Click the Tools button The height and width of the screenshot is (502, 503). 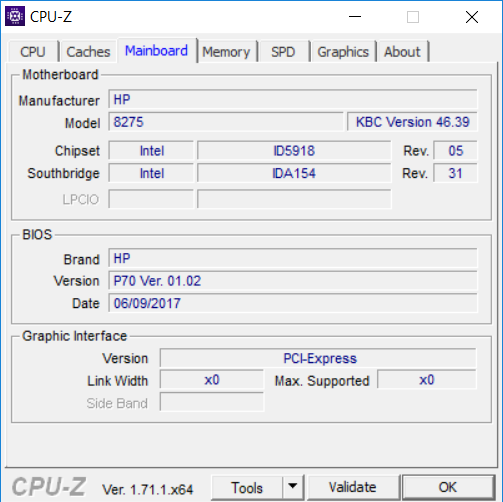pyautogui.click(x=247, y=487)
